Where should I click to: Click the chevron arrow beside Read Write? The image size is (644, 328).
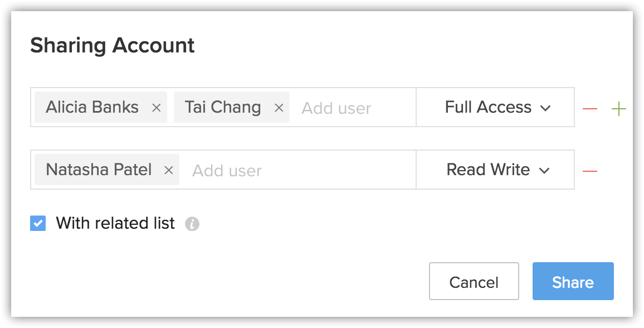pyautogui.click(x=544, y=171)
